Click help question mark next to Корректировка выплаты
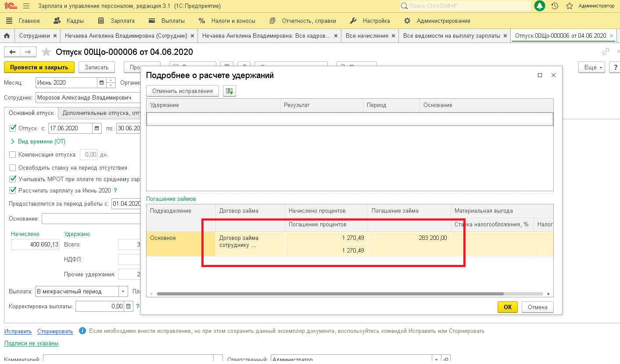 [138, 307]
